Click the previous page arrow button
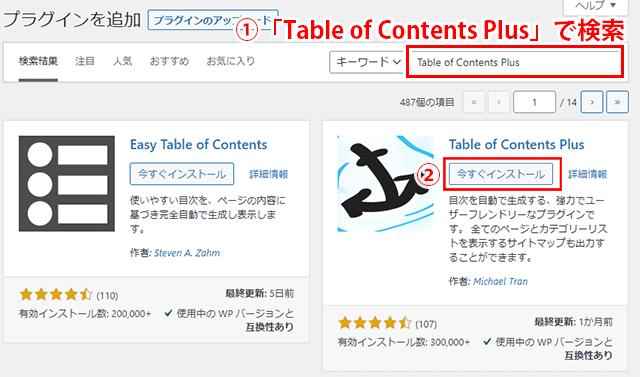Image resolution: width=640 pixels, height=377 pixels. (x=499, y=102)
